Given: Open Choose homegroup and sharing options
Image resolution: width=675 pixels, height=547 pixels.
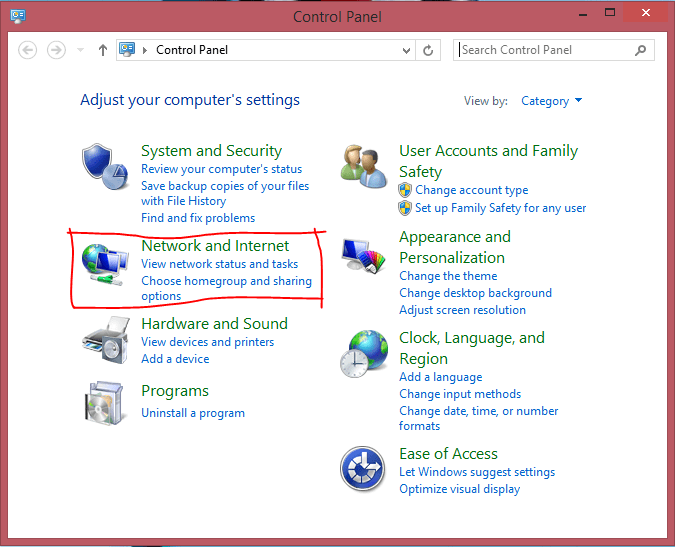Looking at the screenshot, I should click(x=226, y=288).
